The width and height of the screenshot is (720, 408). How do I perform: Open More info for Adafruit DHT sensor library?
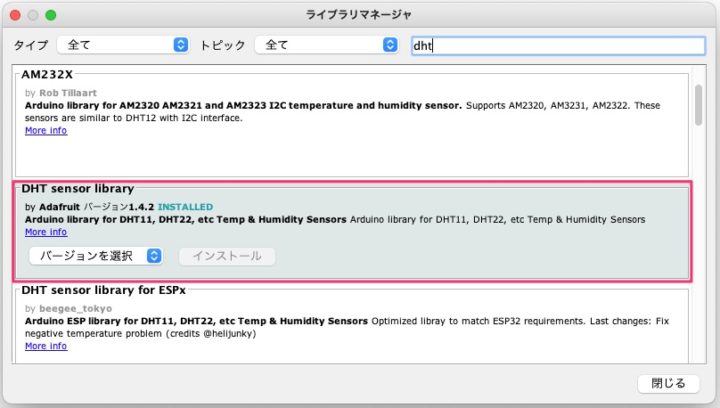(46, 232)
